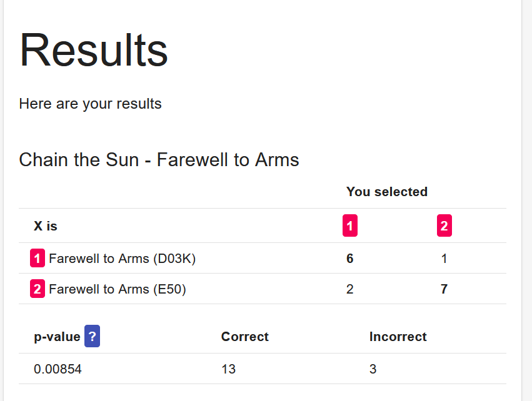The image size is (532, 401).
Task: Click the 'X is' row header
Action: point(46,226)
